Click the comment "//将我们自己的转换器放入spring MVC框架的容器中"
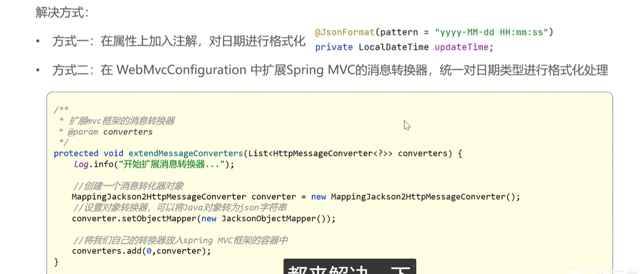 [180, 240]
